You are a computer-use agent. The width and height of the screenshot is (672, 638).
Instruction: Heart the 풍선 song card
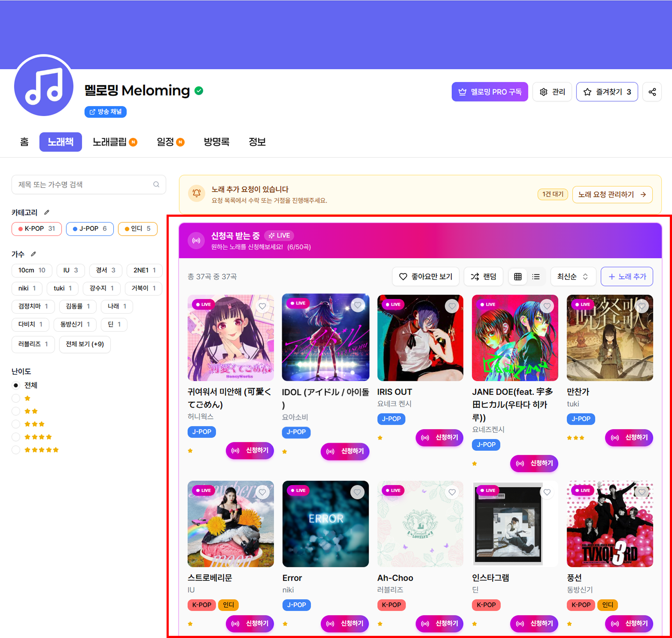(x=642, y=492)
